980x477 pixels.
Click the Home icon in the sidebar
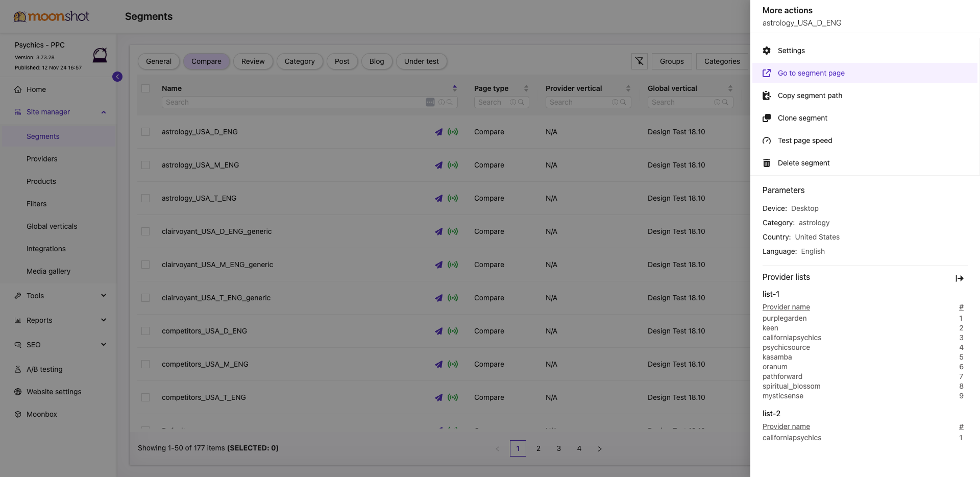[18, 89]
